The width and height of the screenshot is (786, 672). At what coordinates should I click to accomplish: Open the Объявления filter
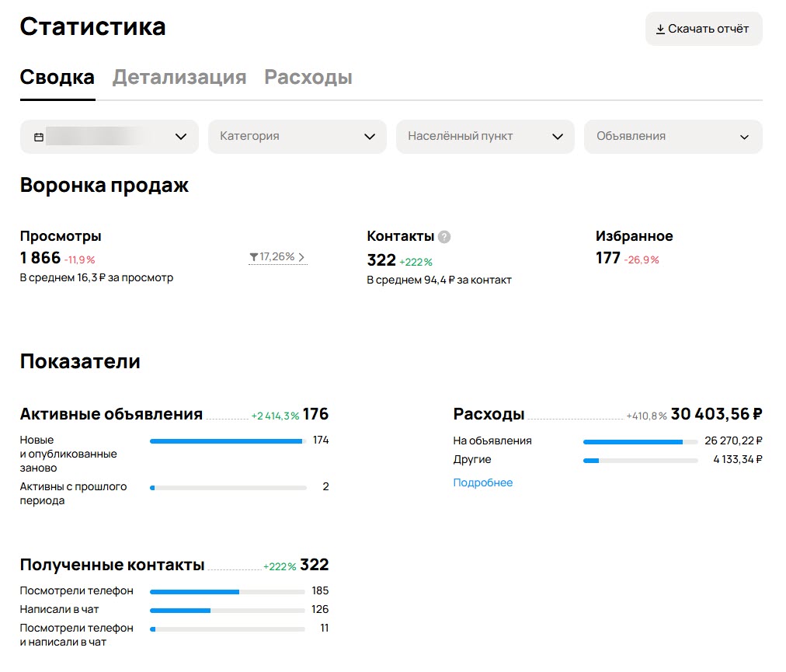click(673, 136)
